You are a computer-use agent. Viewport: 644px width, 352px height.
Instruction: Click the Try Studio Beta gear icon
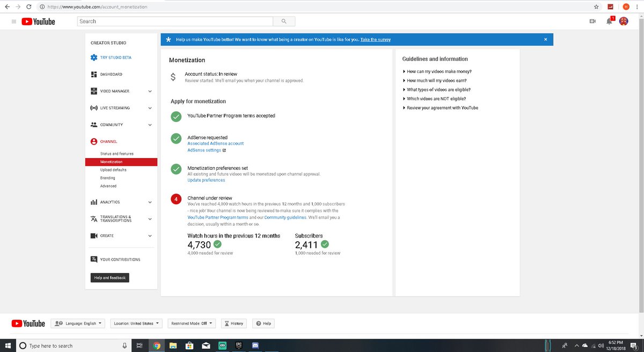pyautogui.click(x=94, y=58)
